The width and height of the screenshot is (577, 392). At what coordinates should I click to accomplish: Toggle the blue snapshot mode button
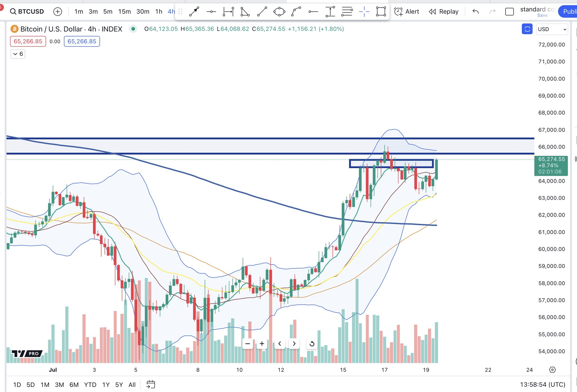coord(527,29)
